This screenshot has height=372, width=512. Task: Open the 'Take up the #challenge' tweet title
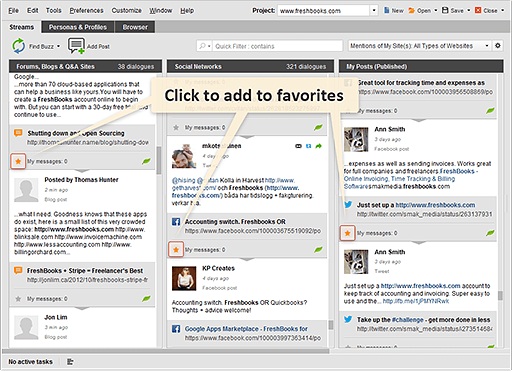click(424, 320)
